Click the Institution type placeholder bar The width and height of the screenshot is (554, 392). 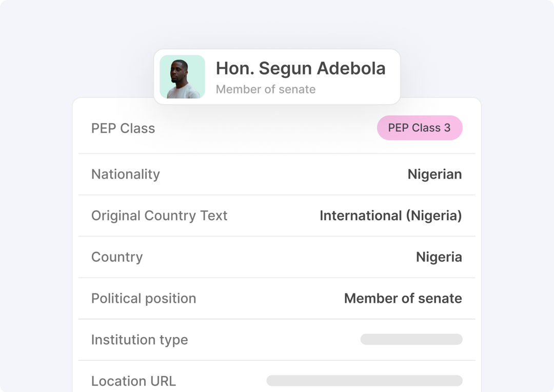(411, 339)
